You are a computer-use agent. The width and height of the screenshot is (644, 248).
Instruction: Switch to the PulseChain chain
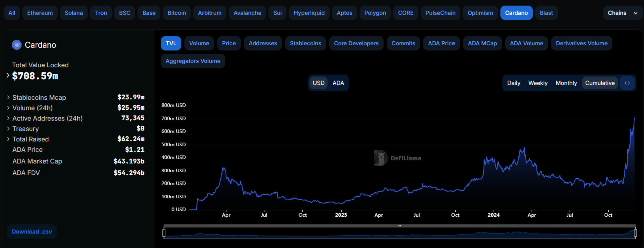(440, 13)
